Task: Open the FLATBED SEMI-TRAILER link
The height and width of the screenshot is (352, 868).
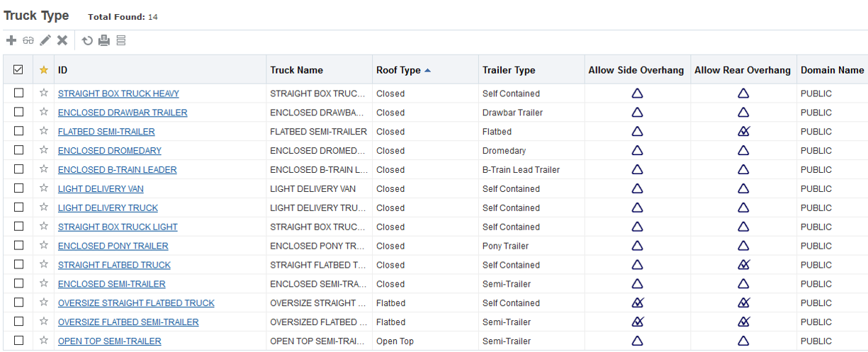Action: tap(106, 132)
